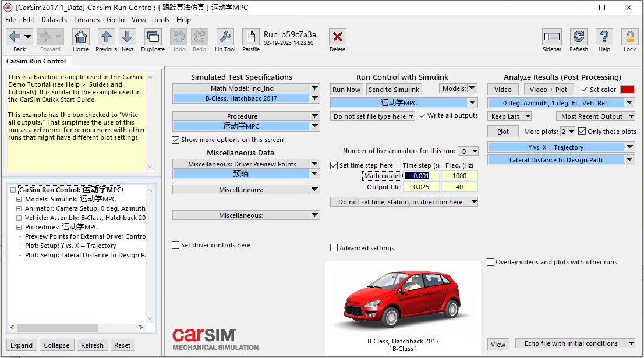Collapse CarSim Run Control root tree node
644x358 pixels.
pos(13,190)
